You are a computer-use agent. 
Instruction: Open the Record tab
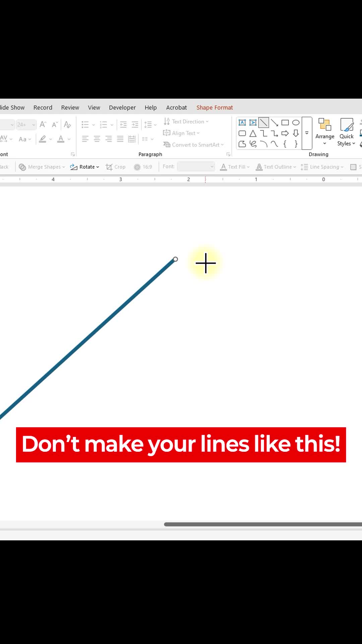(43, 107)
